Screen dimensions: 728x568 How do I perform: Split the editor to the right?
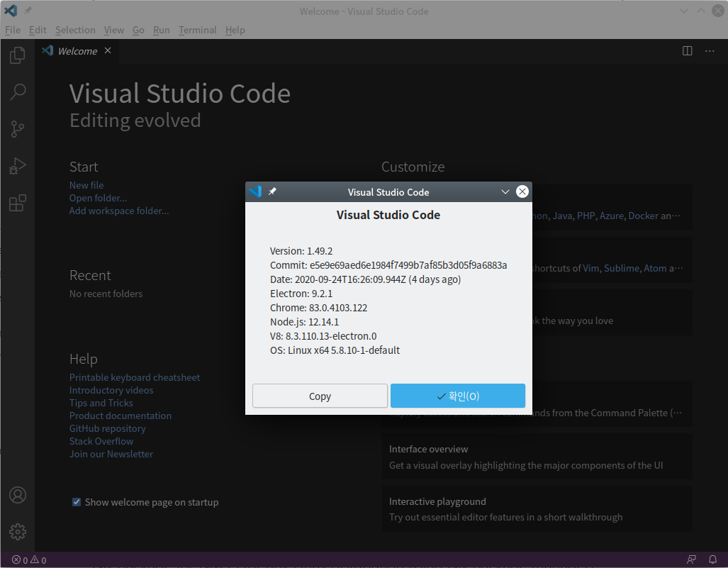tap(687, 50)
